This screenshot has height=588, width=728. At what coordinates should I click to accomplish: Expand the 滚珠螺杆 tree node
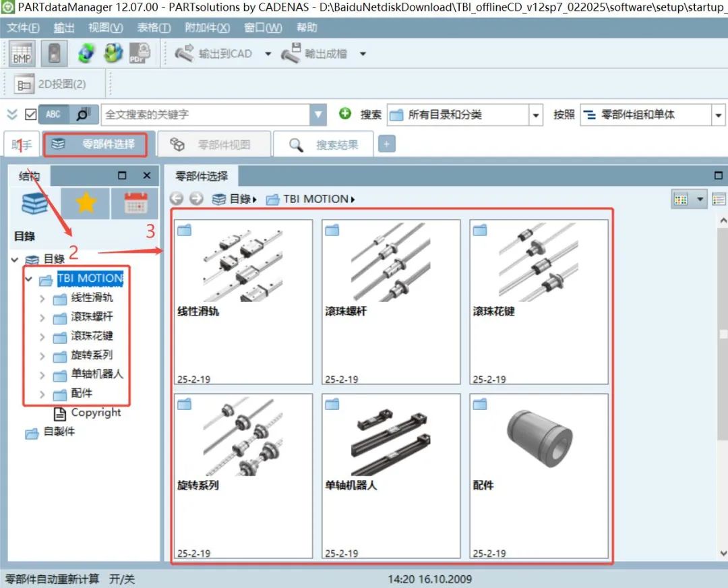tap(42, 318)
